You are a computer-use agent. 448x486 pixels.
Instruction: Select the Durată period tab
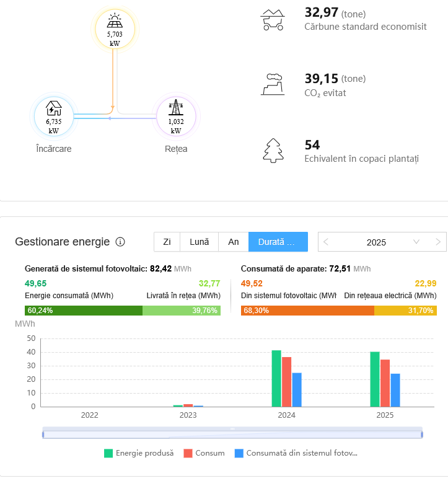[x=278, y=242]
